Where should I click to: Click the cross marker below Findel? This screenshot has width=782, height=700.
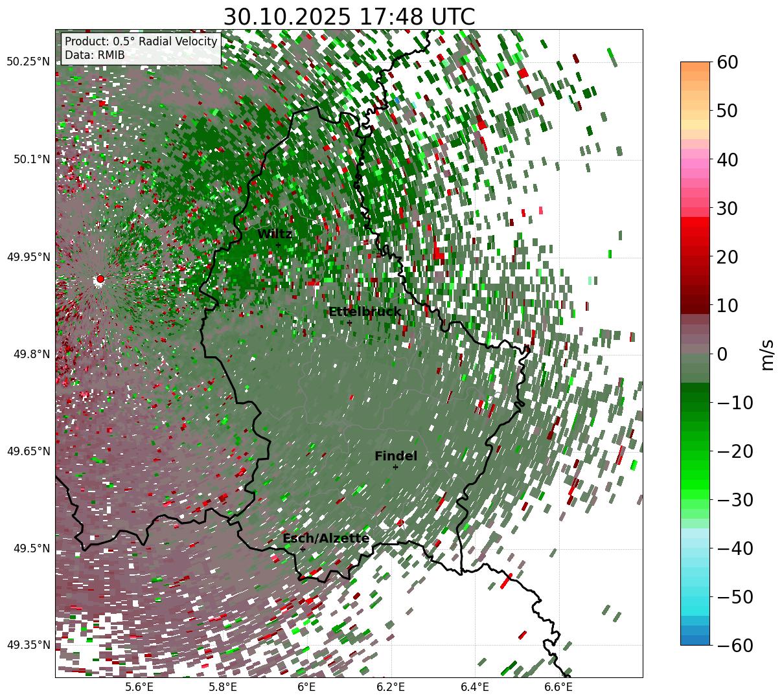pyautogui.click(x=395, y=467)
